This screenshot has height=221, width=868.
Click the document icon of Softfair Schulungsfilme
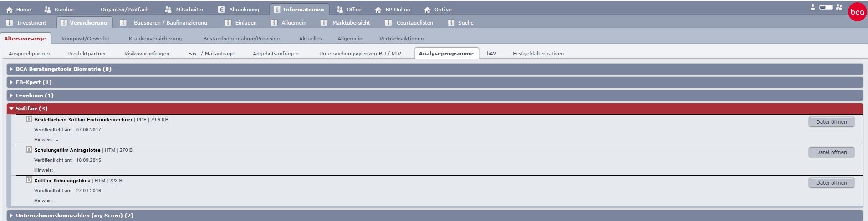(29, 181)
